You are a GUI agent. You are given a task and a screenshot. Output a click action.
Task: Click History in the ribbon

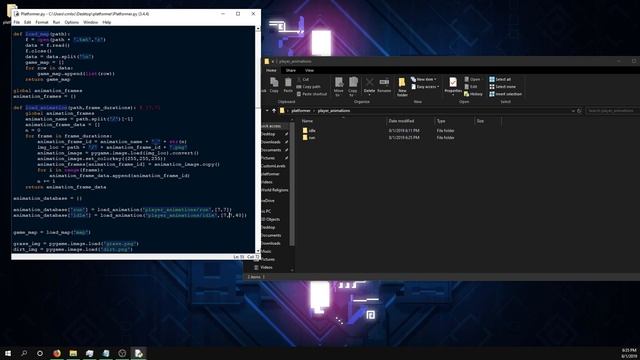(473, 94)
